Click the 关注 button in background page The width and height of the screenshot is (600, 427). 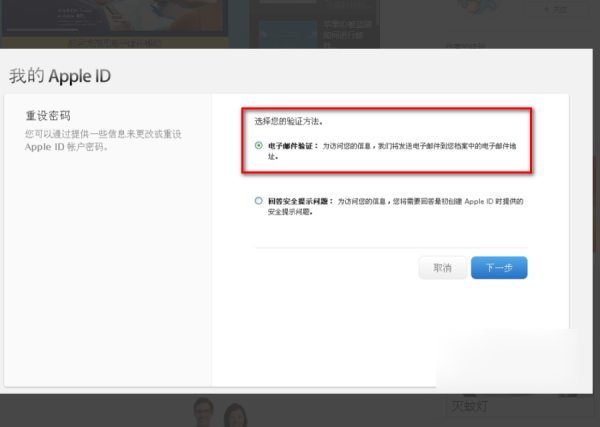point(556,10)
